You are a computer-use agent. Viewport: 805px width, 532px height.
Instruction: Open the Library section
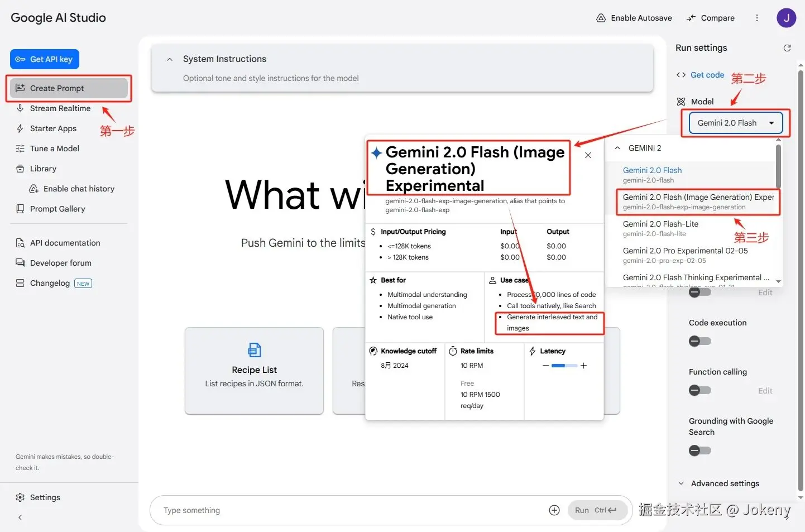tap(43, 169)
